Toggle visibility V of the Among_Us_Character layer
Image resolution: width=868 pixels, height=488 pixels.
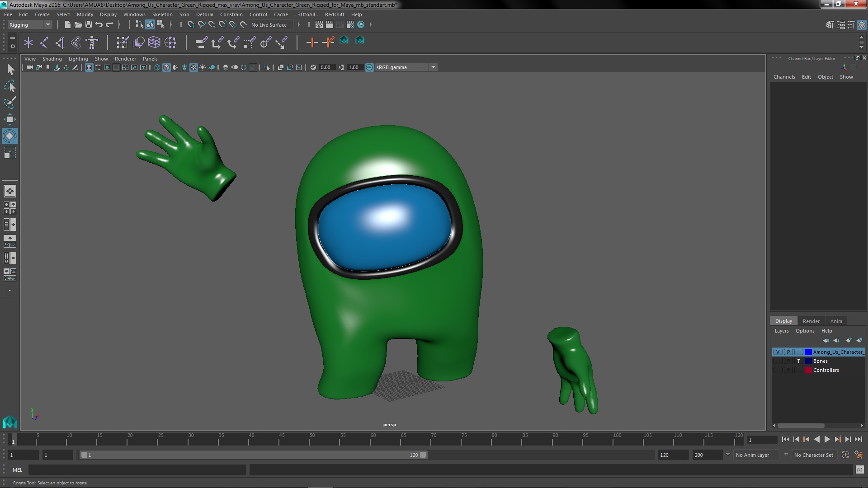tap(778, 352)
